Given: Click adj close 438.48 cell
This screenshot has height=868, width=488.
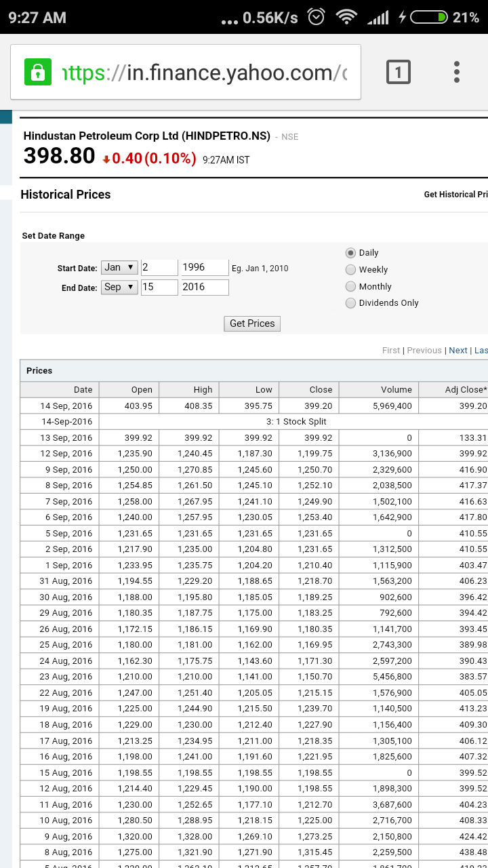Looking at the screenshot, I should (x=453, y=852).
